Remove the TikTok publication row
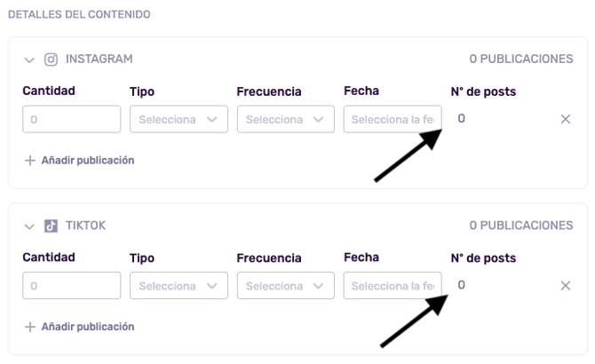This screenshot has height=364, width=595. click(566, 286)
